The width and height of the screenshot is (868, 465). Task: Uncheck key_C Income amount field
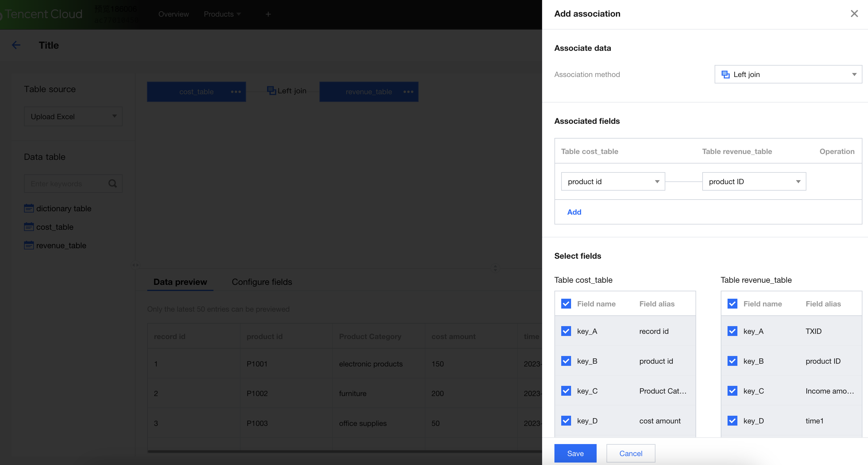point(732,391)
